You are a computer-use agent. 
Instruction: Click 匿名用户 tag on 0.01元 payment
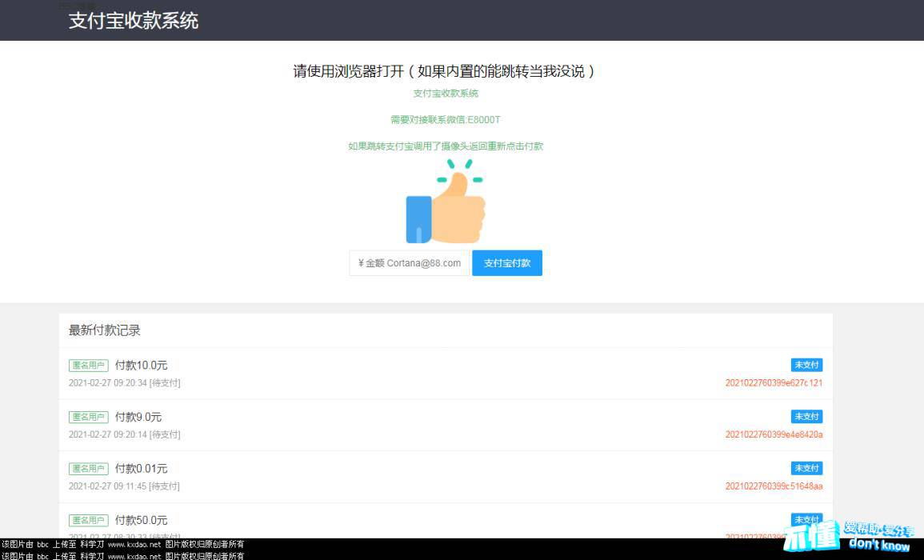[x=89, y=469]
